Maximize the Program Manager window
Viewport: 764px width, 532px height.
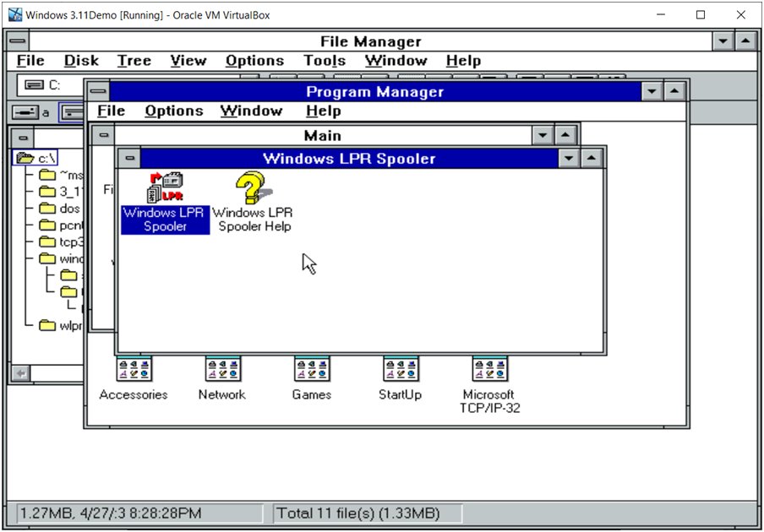[x=674, y=91]
